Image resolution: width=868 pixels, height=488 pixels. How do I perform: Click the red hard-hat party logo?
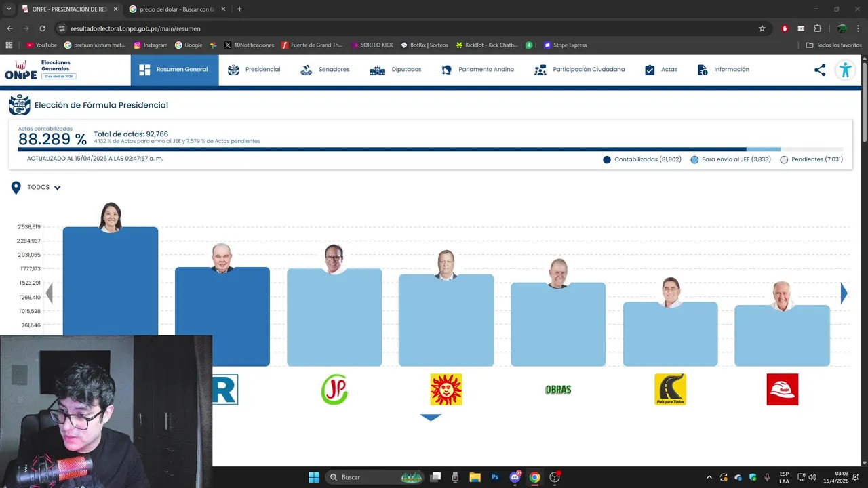[782, 390]
